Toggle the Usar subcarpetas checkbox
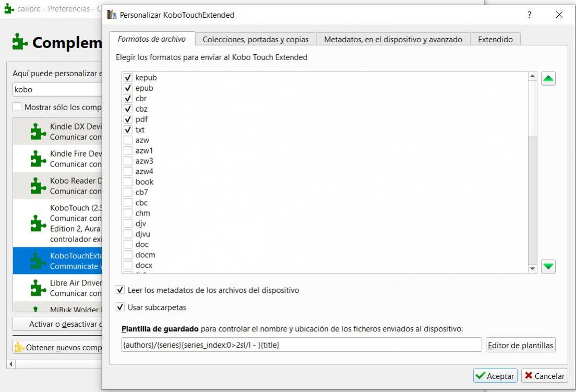The width and height of the screenshot is (576, 392). (x=121, y=307)
